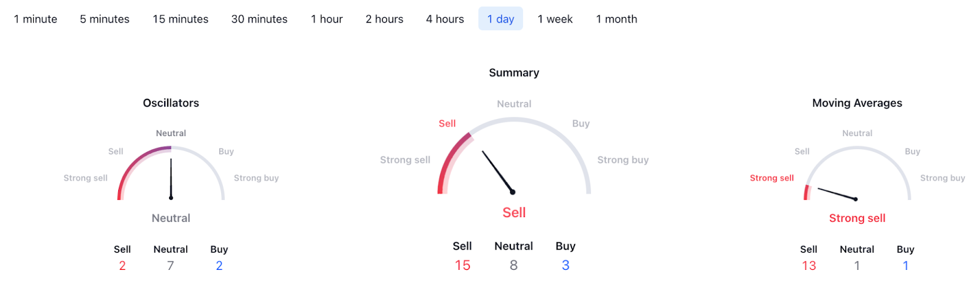Click the red Strong sell label under Moving Averages

point(857,218)
